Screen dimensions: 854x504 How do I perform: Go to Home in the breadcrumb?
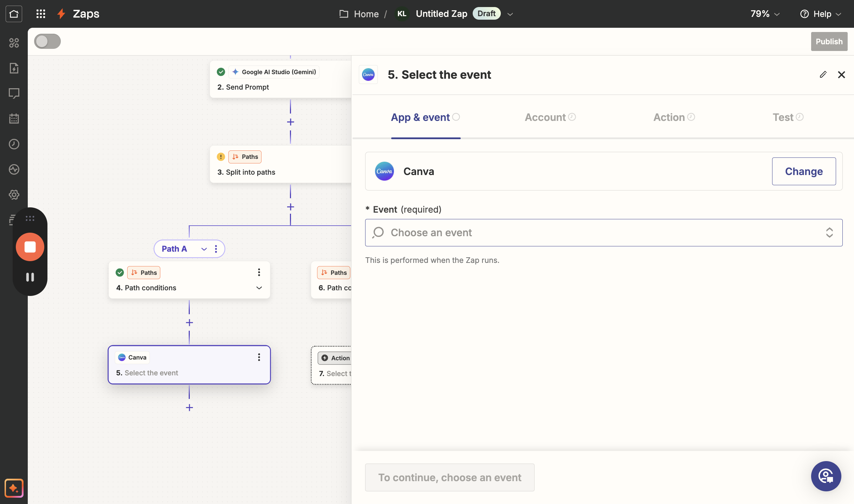[x=366, y=14]
